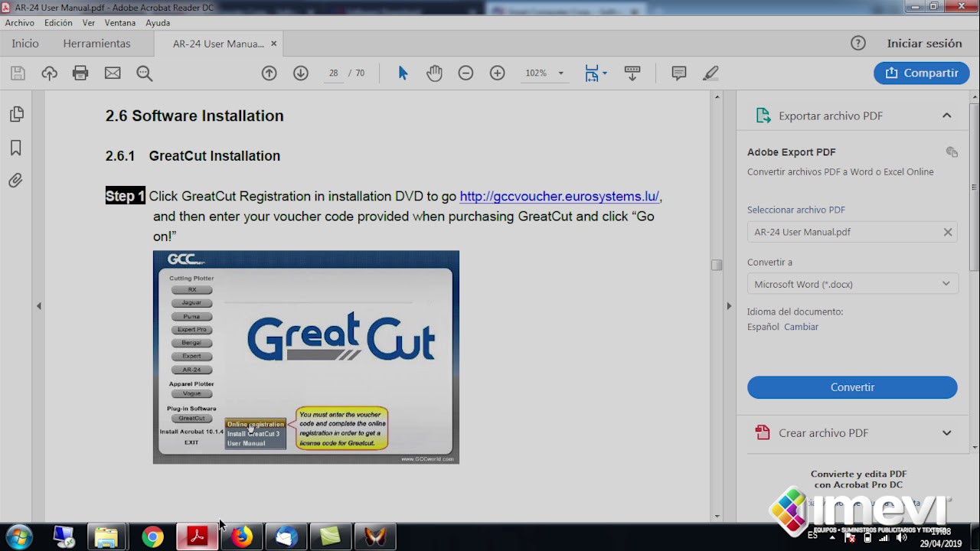980x551 pixels.
Task: Click the page number field showing 28
Action: coord(334,73)
